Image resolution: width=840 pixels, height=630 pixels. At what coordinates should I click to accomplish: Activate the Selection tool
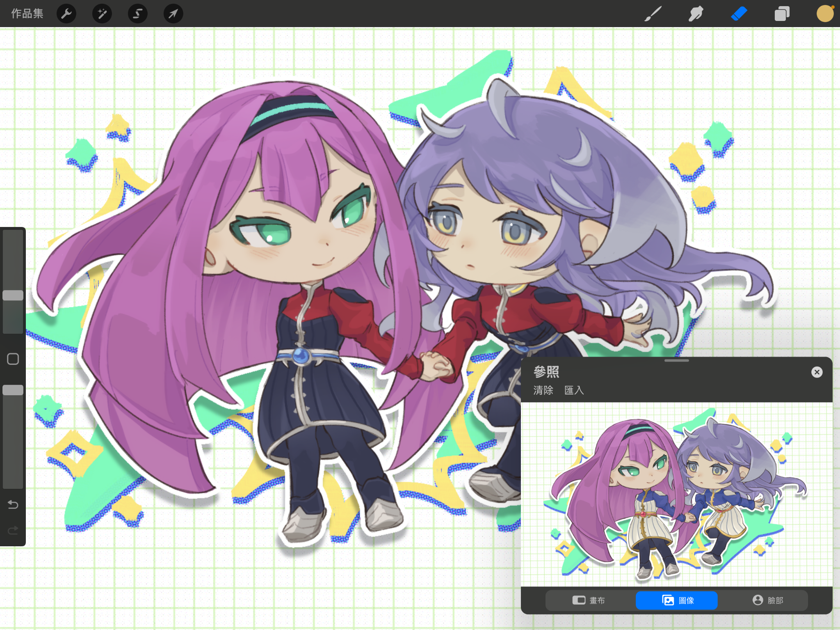[138, 14]
